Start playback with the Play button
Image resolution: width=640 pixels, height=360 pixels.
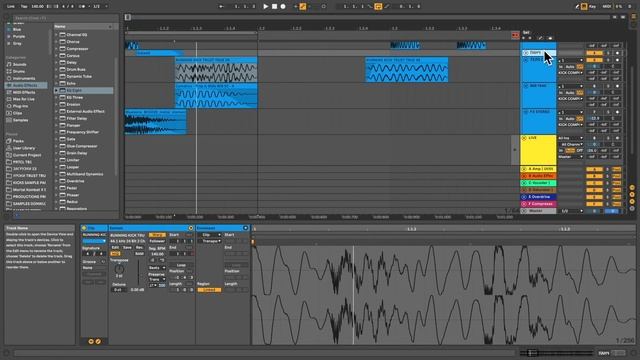(x=266, y=7)
